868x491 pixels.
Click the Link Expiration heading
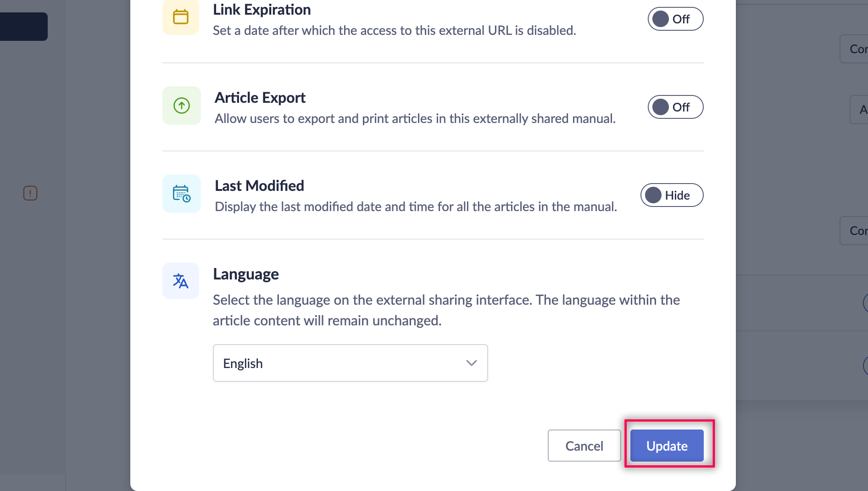(262, 10)
